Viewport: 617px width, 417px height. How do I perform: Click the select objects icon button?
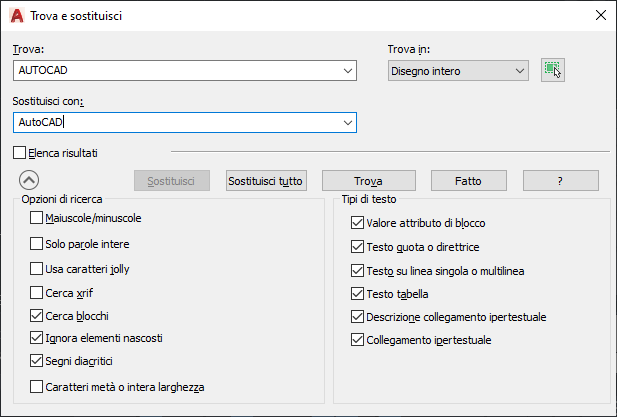coord(552,70)
